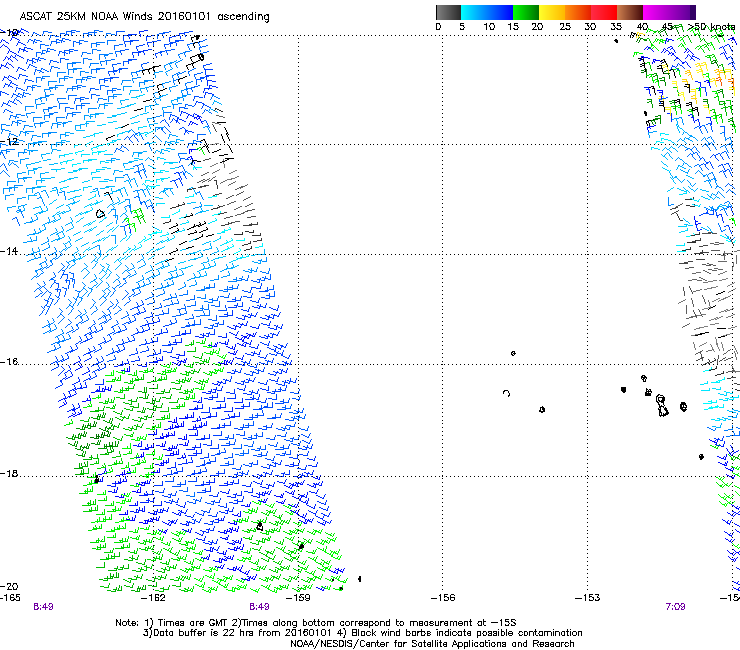Click the '-16' latitude axis label
The image size is (740, 650).
pos(9,362)
